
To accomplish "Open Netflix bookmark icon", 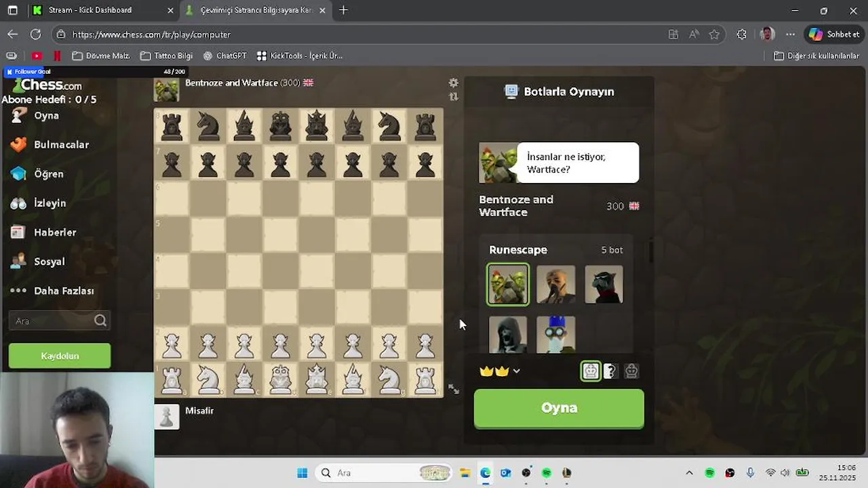I will tap(57, 56).
